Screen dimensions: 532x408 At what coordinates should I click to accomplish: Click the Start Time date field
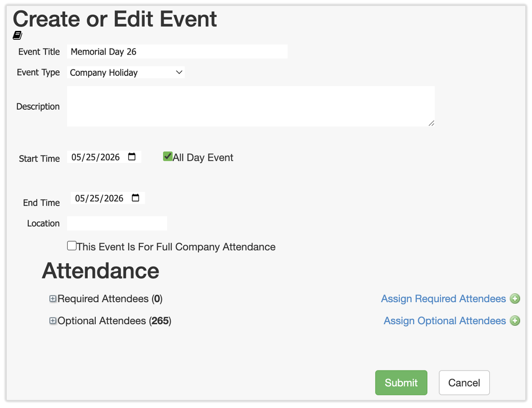coord(96,157)
